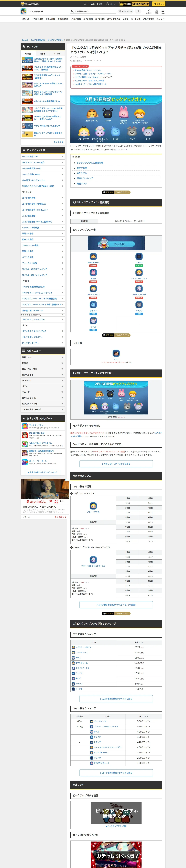This screenshot has width=186, height=868.
Task: Click the MONOPOLY GO! app icon
Action: [25, 435]
